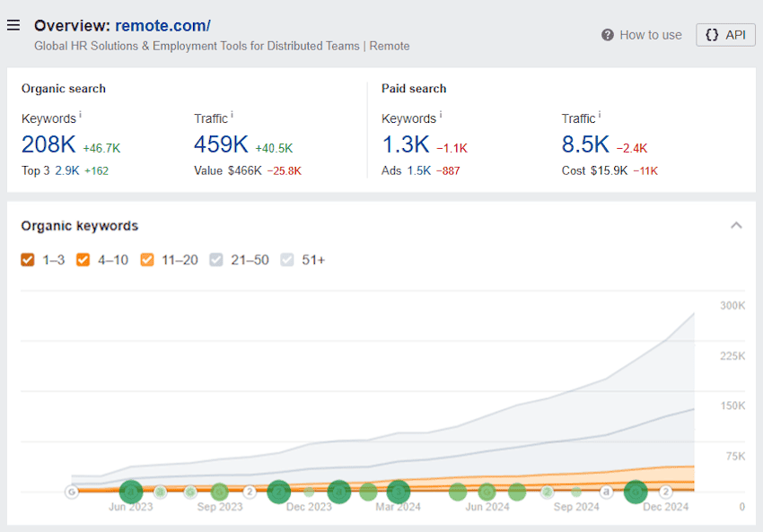Open the 1.3K paid keywords report
This screenshot has width=763, height=532.
pyautogui.click(x=405, y=144)
